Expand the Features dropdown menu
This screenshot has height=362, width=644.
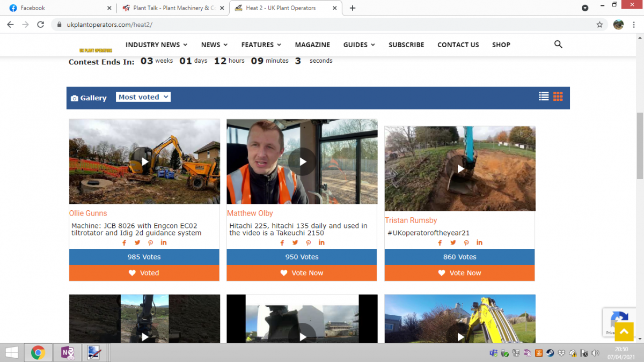pos(261,45)
